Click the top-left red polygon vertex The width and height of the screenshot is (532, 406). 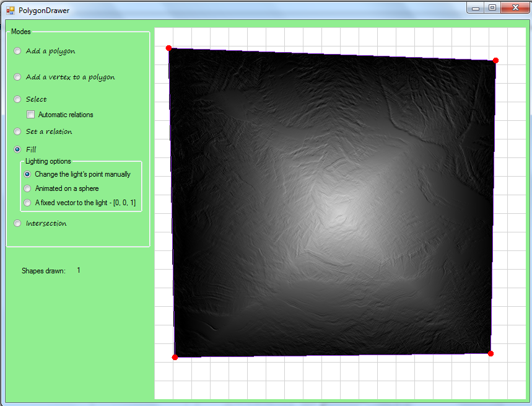click(168, 48)
